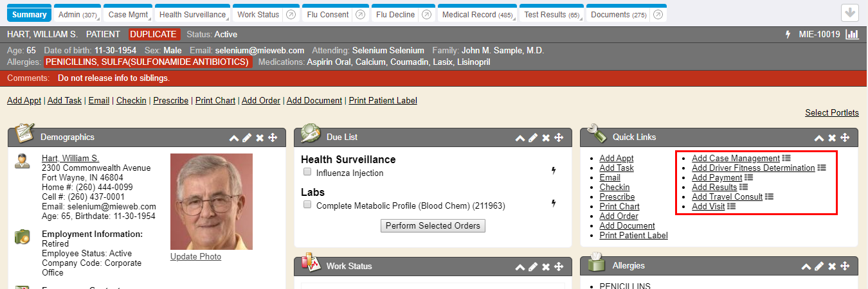Check the Complete Metabolic Profile checkbox
868x289 pixels.
(307, 205)
